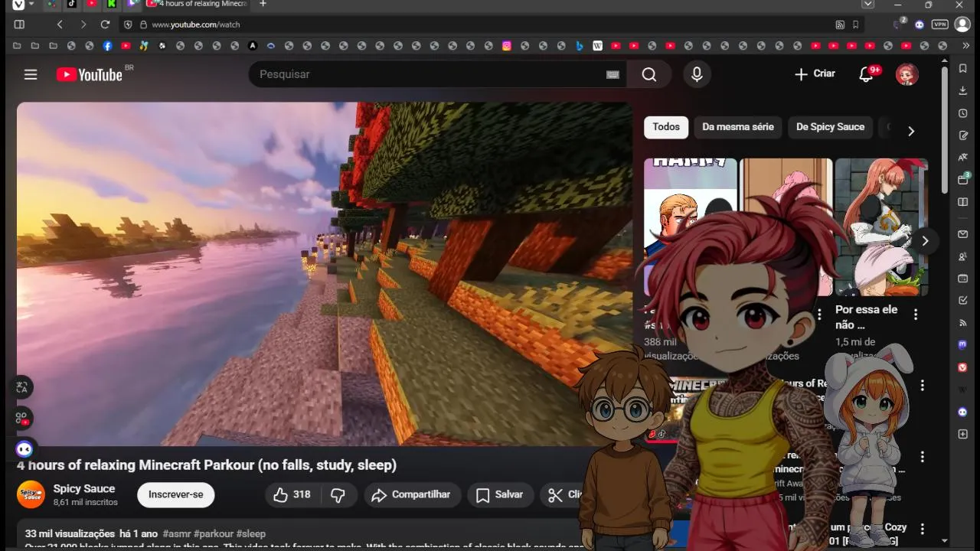
Task: Open YouTube account avatar menu
Action: [907, 74]
